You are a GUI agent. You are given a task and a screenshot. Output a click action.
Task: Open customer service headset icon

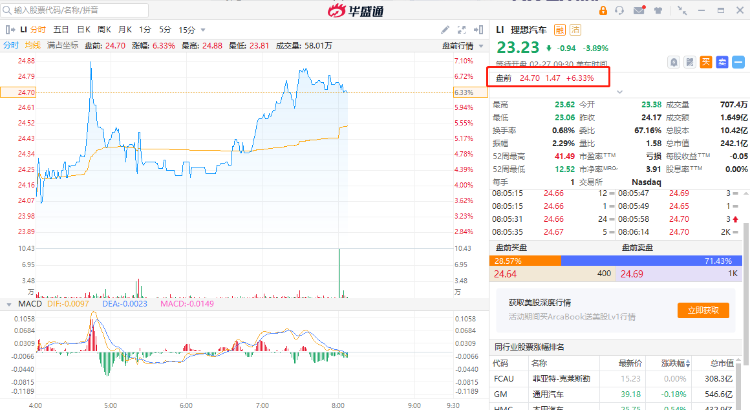[x=619, y=10]
